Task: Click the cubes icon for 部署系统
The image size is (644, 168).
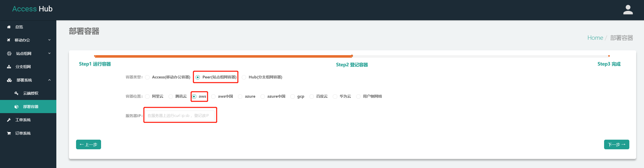Action: tap(9, 80)
